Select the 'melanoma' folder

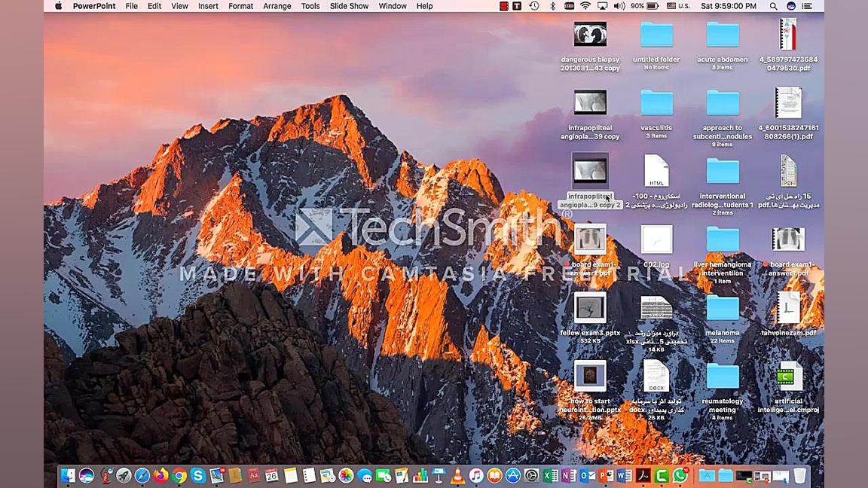pyautogui.click(x=722, y=309)
